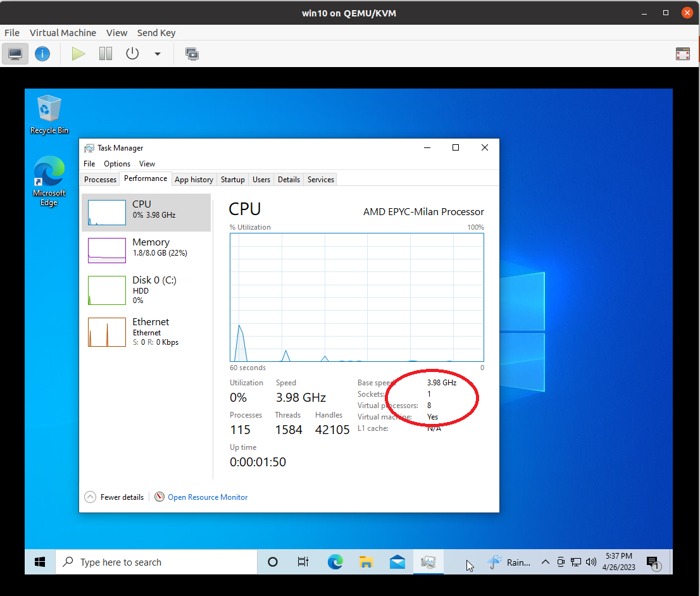Click the uptime value 0:00:01:50
Viewport: 700px width, 596px height.
(258, 462)
